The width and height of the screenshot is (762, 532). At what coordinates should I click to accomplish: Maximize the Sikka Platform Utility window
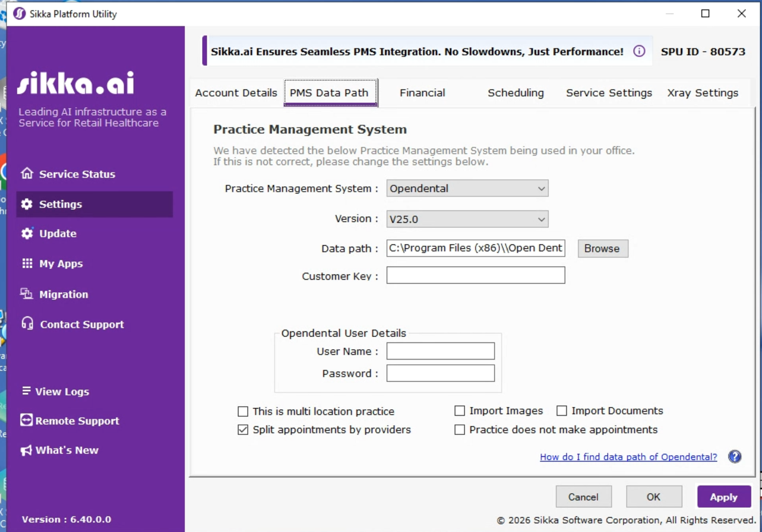[705, 14]
